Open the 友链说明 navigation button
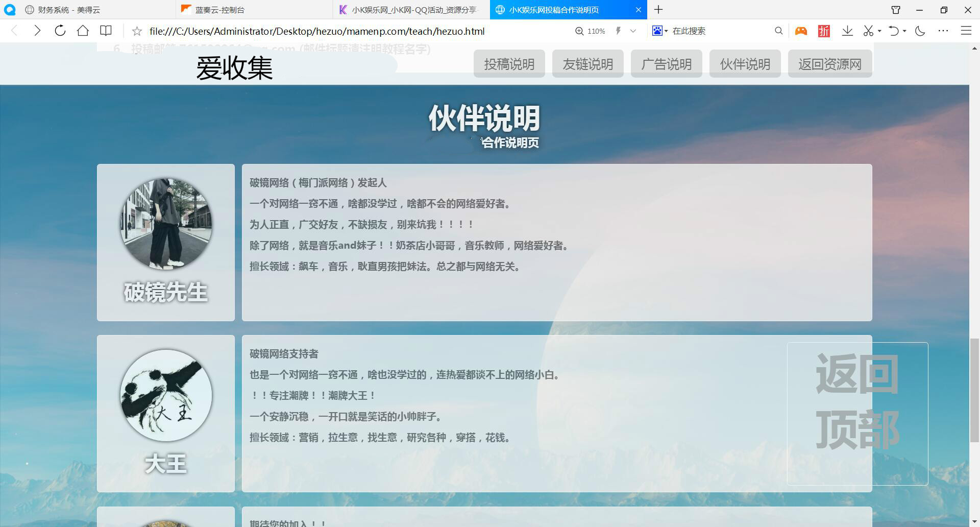Image resolution: width=980 pixels, height=527 pixels. tap(588, 64)
